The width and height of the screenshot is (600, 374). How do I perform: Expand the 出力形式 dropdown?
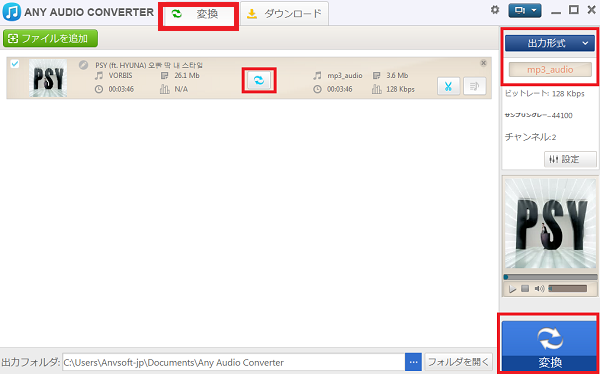click(x=551, y=43)
